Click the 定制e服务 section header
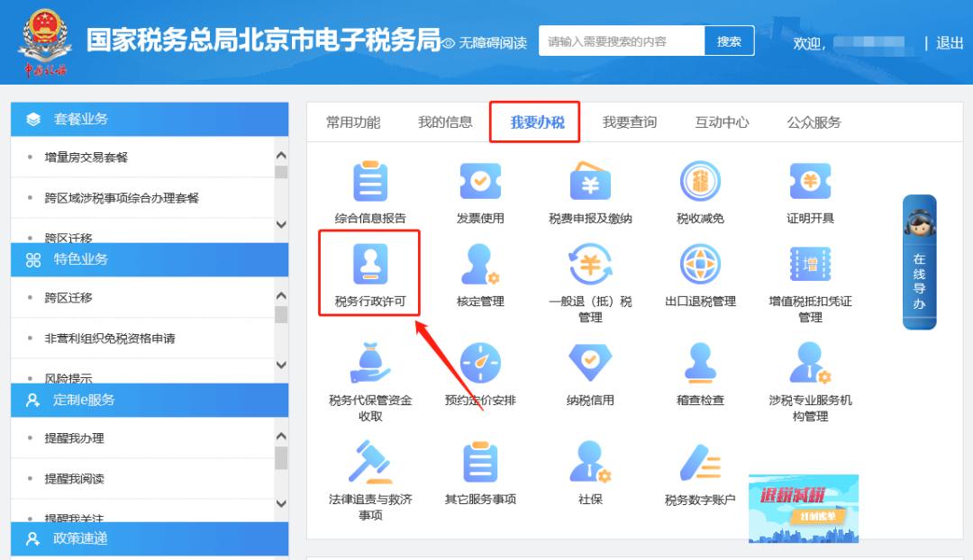 pos(150,400)
